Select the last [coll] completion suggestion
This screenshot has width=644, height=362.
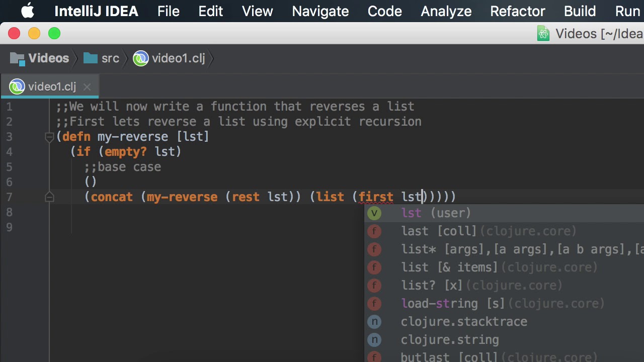[x=504, y=231]
